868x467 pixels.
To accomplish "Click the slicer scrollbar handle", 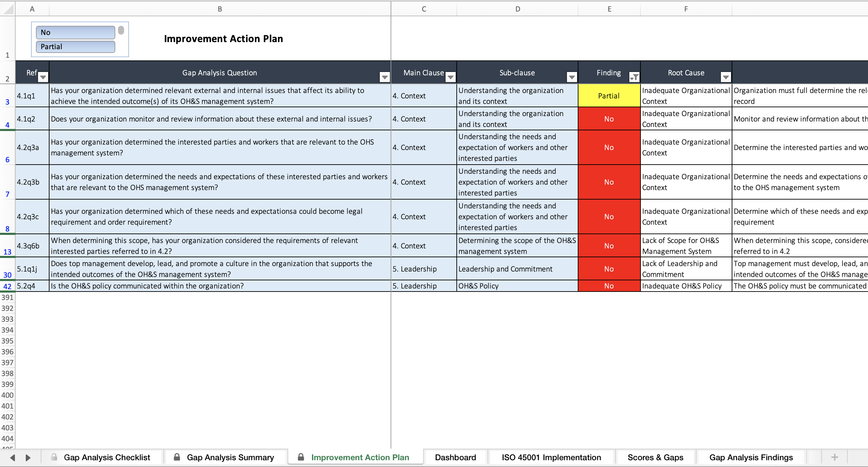I will [121, 31].
